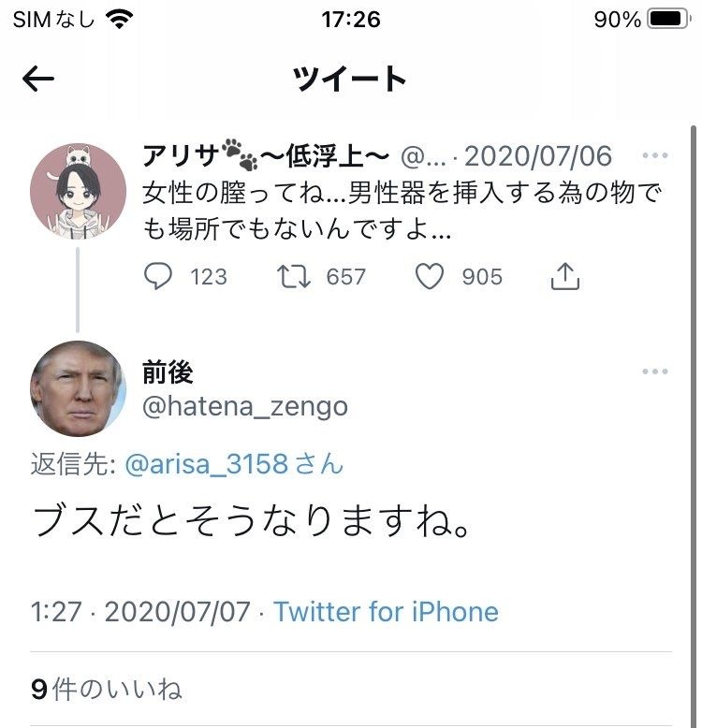This screenshot has height=728, width=702.
Task: Tap the 前後 display name
Action: [168, 372]
